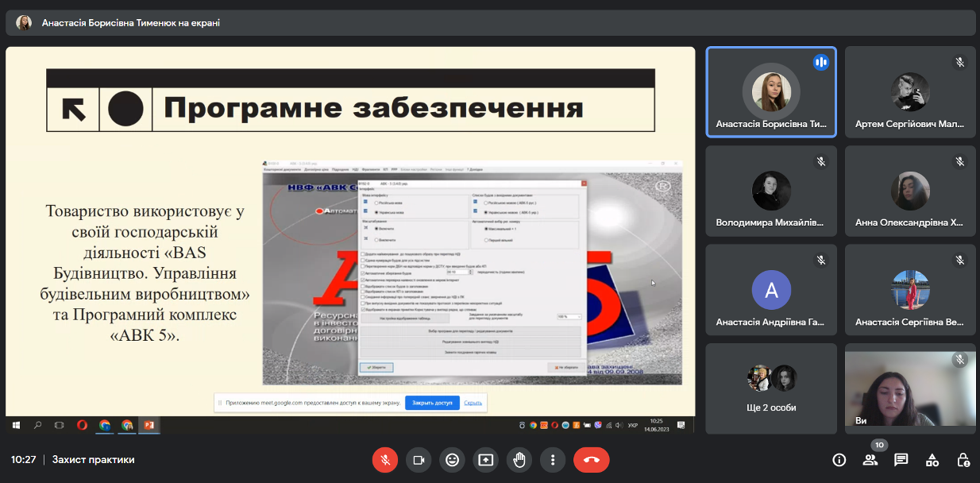Show the participants list with 10 people
This screenshot has width=980, height=483.
click(x=870, y=459)
